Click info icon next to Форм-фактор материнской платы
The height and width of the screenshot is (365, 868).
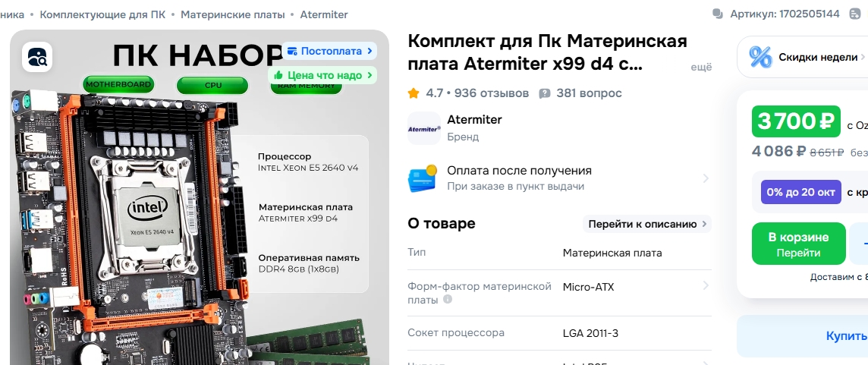(448, 300)
